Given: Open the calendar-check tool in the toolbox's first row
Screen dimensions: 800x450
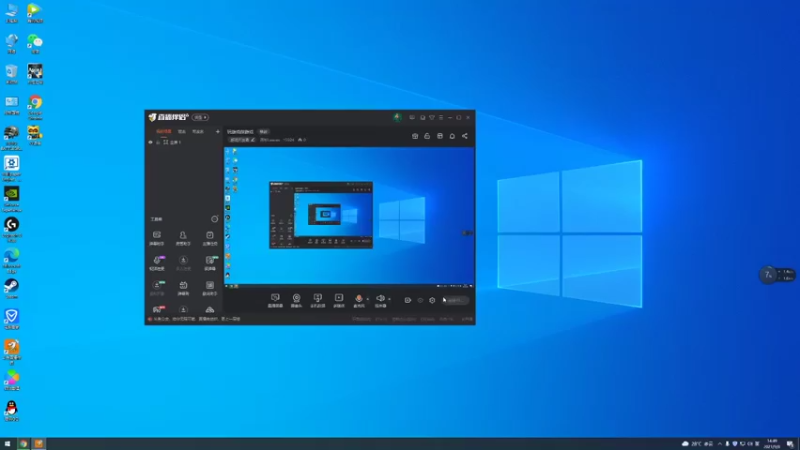Looking at the screenshot, I should coord(210,238).
